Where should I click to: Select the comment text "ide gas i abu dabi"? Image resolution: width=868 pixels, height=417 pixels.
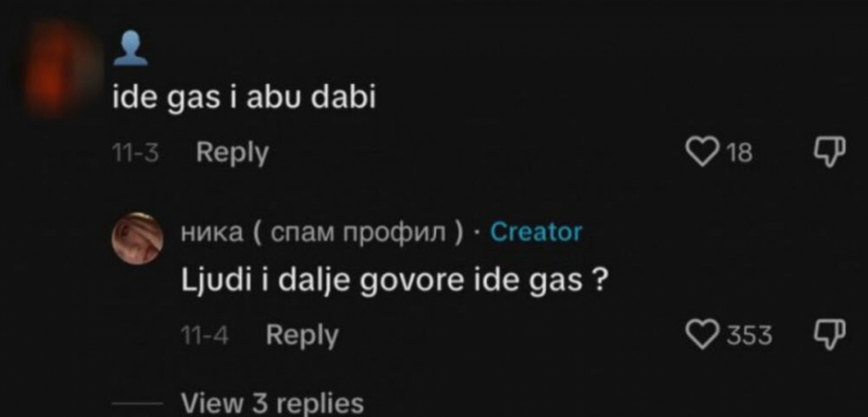coord(244,98)
